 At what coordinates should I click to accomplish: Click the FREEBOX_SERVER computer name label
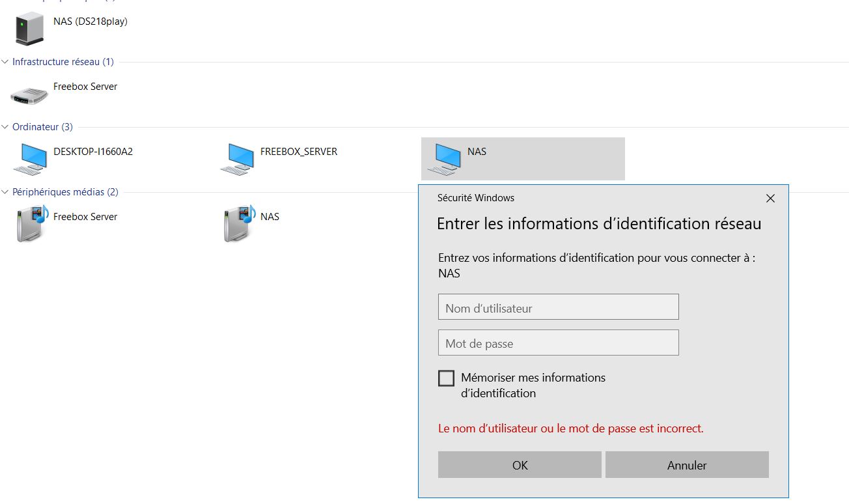click(x=299, y=152)
